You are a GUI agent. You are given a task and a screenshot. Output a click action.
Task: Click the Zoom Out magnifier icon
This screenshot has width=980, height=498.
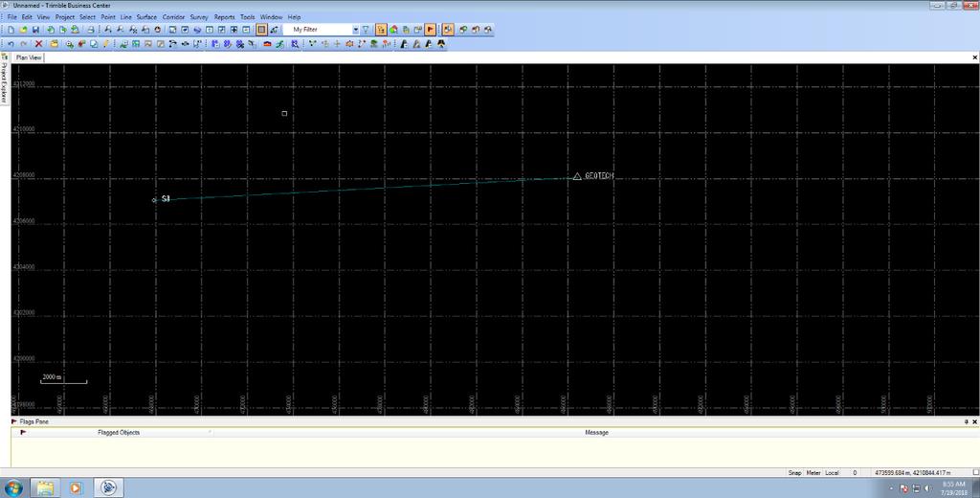coord(120,30)
